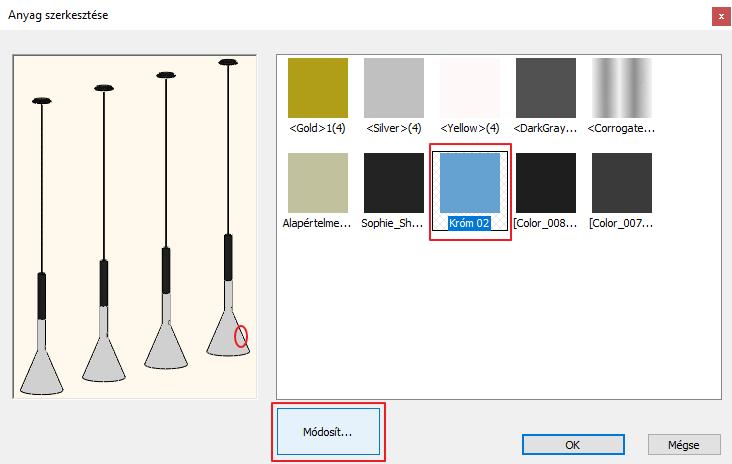Click the <Gold>1(4) label text
The width and height of the screenshot is (732, 464).
pos(317,128)
